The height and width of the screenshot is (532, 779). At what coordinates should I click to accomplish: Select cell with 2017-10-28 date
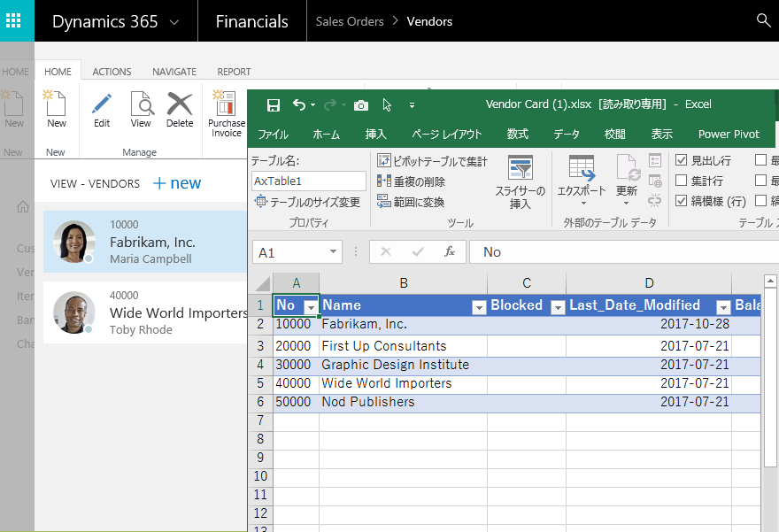click(x=649, y=324)
